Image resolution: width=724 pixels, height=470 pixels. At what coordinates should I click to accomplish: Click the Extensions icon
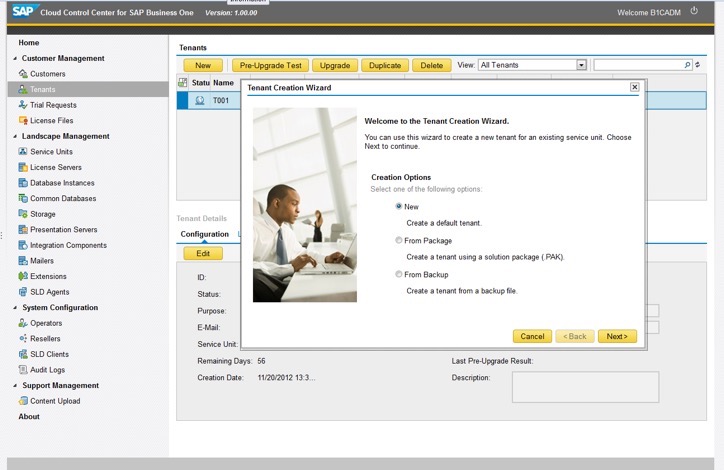coord(23,276)
